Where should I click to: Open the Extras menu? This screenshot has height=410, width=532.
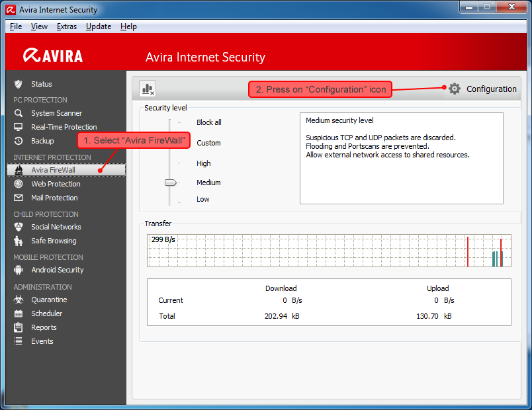pos(67,26)
